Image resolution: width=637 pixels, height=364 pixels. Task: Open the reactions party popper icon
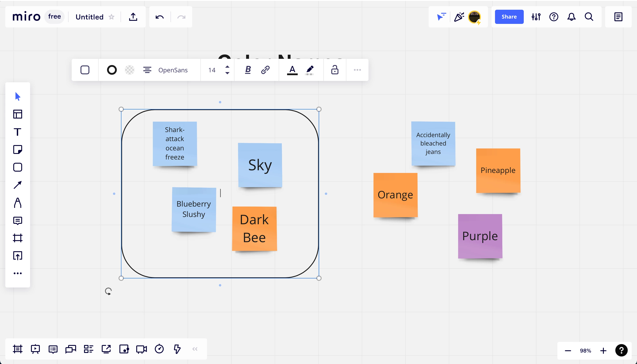(459, 17)
